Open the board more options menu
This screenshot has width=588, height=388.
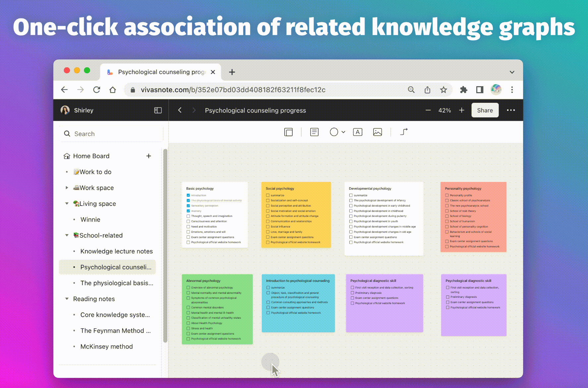pos(511,110)
